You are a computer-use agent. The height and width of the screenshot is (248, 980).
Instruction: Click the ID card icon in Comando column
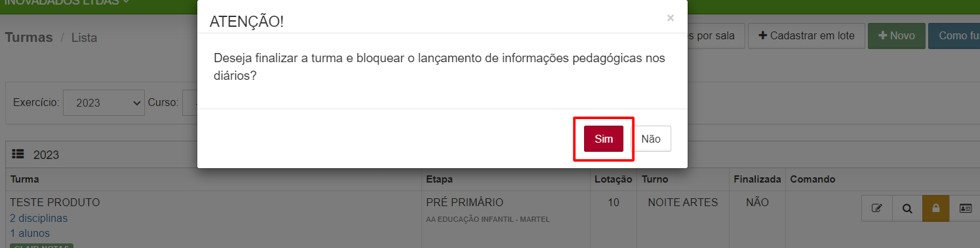point(965,209)
